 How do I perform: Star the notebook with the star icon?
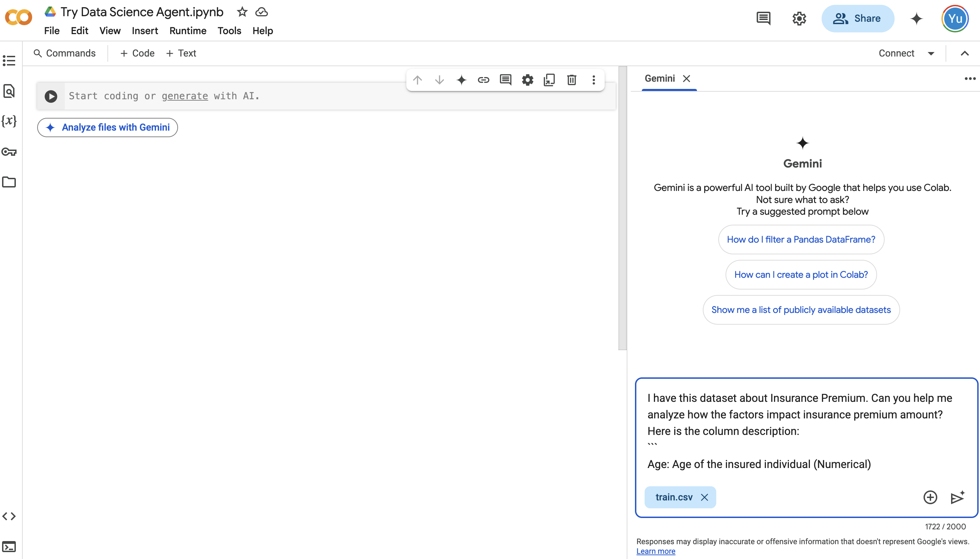242,12
